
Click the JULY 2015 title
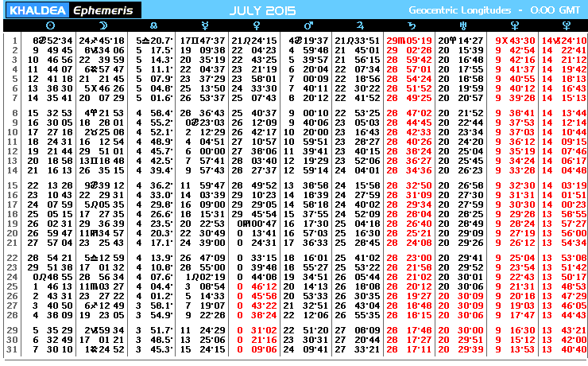point(262,10)
